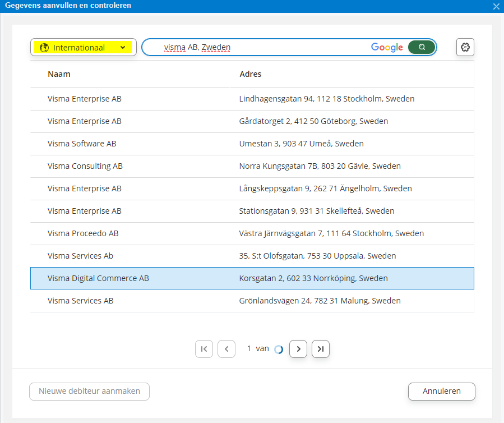Click address Norra Kungsgatan 7B, Gävle
The width and height of the screenshot is (504, 423).
tap(320, 166)
